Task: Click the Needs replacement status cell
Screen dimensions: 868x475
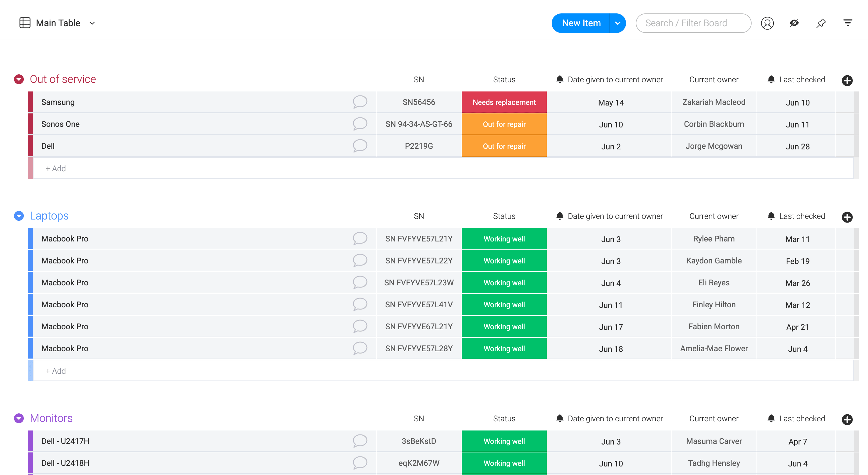Action: tap(504, 102)
